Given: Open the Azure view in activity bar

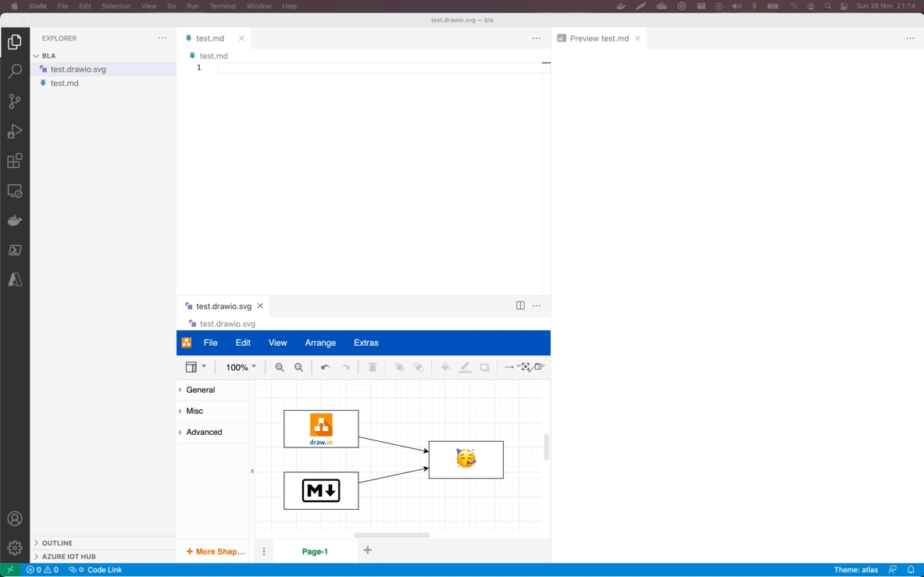Looking at the screenshot, I should [15, 280].
